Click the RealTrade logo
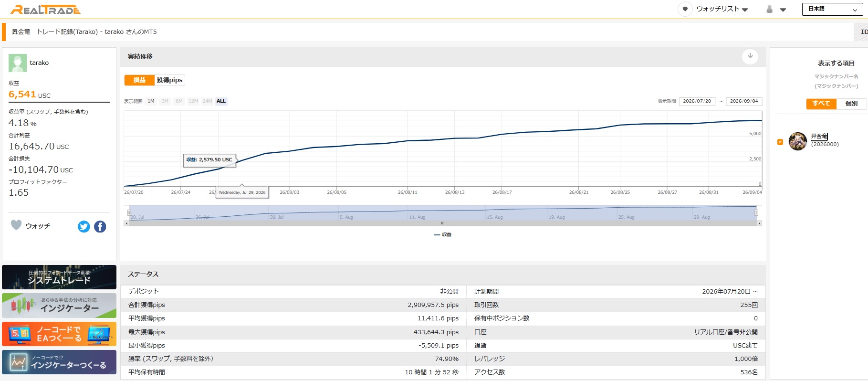 [x=45, y=10]
